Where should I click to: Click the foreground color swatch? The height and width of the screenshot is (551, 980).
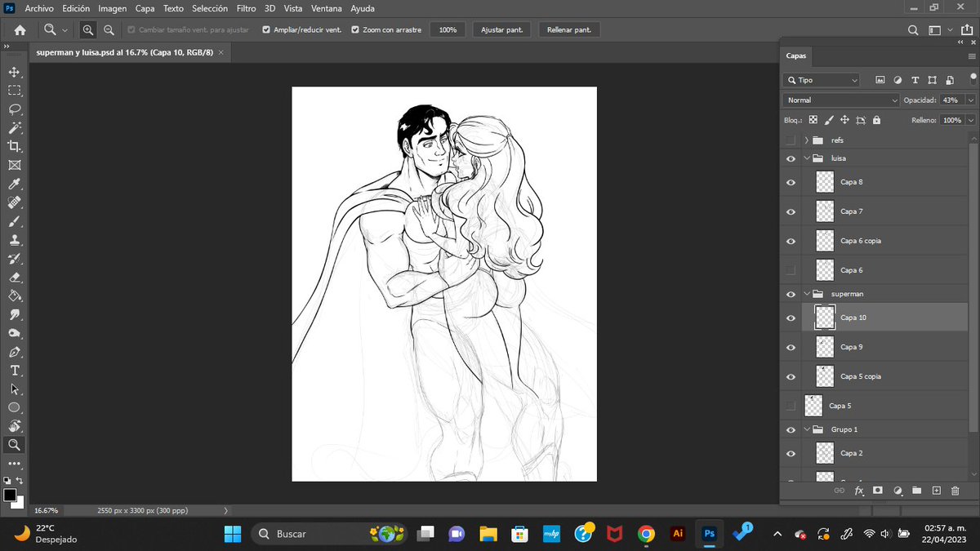click(x=10, y=495)
